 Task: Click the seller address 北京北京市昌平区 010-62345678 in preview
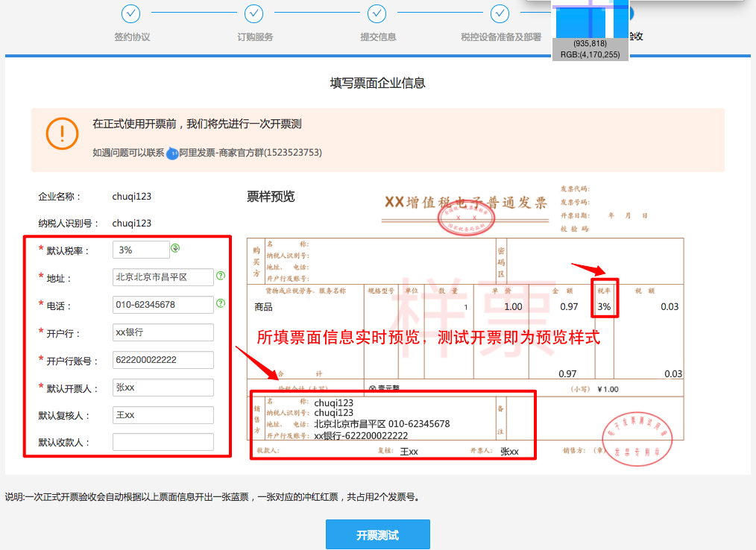pyautogui.click(x=382, y=424)
